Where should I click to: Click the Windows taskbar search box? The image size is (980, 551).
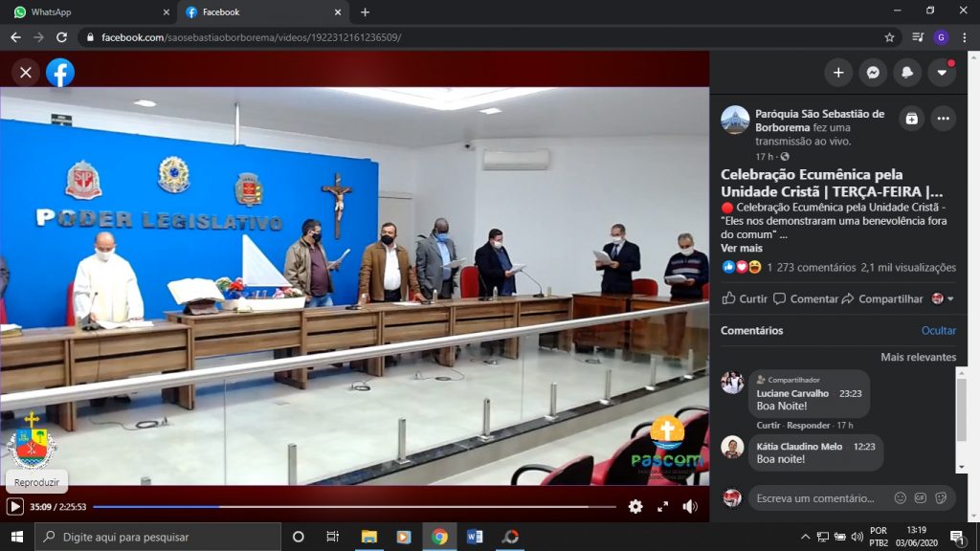coord(158,537)
